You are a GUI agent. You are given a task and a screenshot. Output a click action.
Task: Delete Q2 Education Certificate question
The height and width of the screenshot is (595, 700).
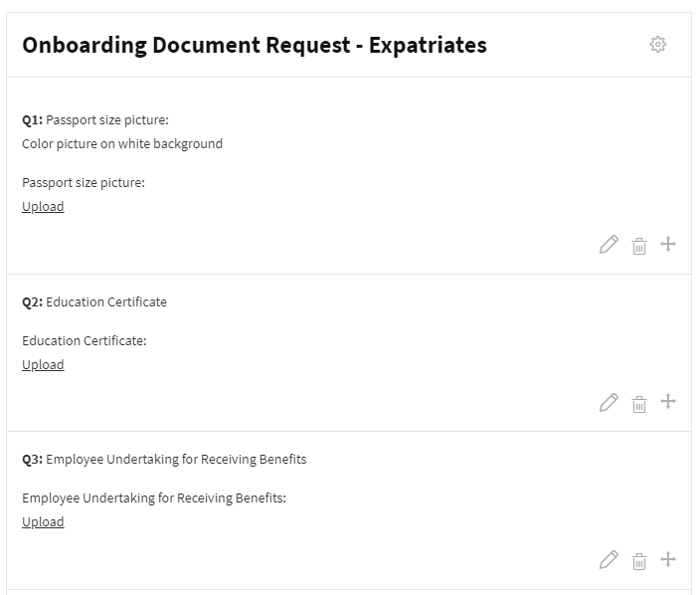point(639,403)
